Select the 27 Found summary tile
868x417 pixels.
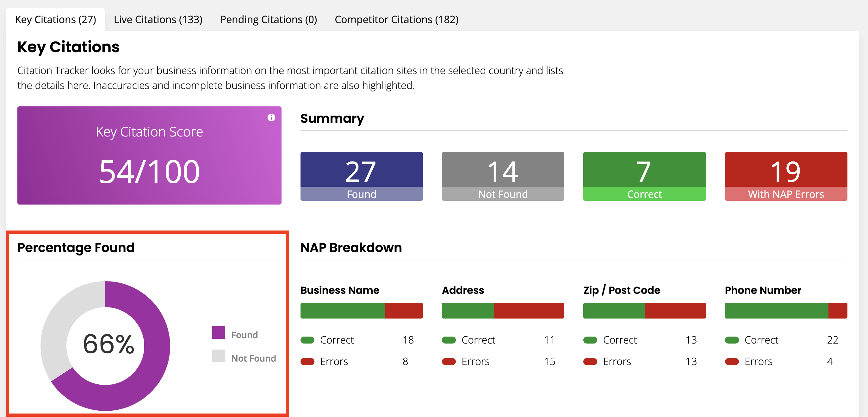[x=362, y=176]
